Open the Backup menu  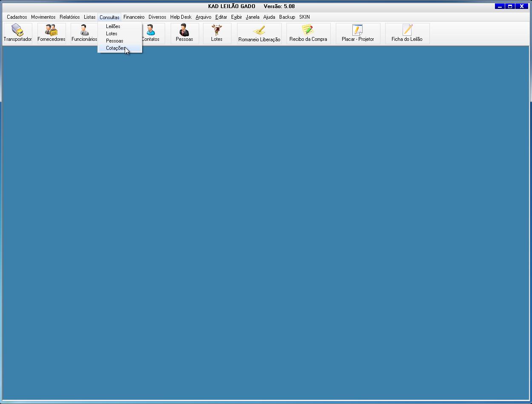pos(287,17)
